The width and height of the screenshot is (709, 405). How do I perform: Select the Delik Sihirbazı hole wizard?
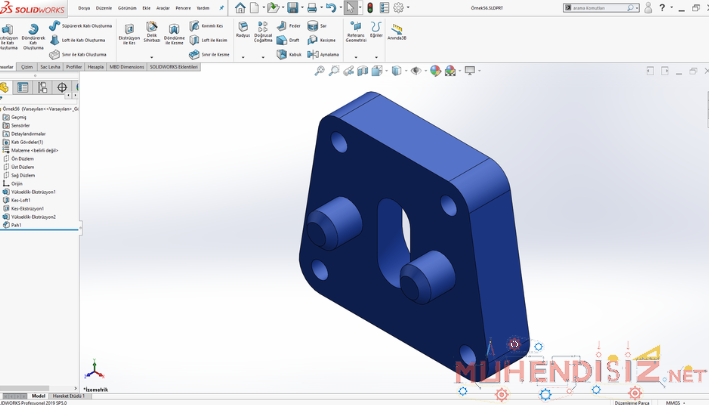[x=152, y=32]
